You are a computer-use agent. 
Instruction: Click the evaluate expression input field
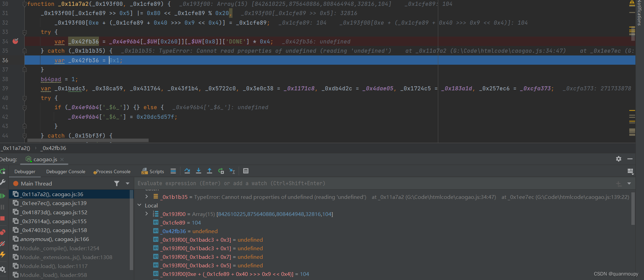(x=375, y=183)
